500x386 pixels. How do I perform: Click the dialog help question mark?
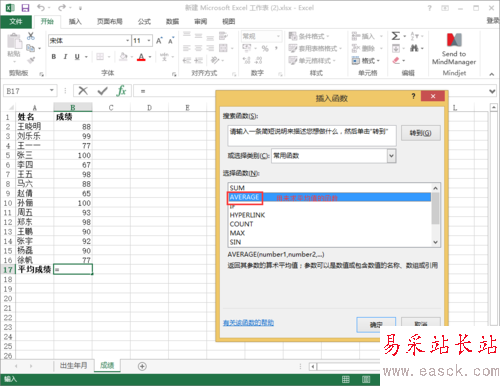click(x=413, y=96)
